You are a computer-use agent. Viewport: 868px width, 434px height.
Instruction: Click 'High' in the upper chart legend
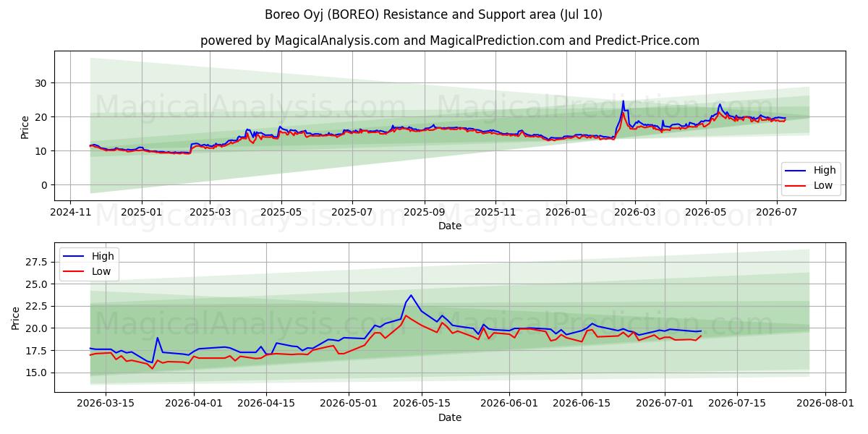pos(824,171)
